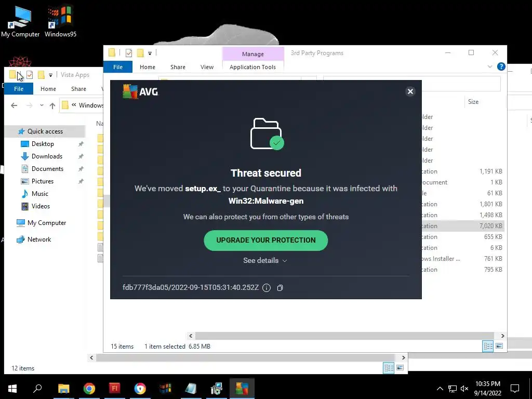Click New folder icon in Vista Apps title bar
This screenshot has height=399, width=532.
click(x=41, y=75)
